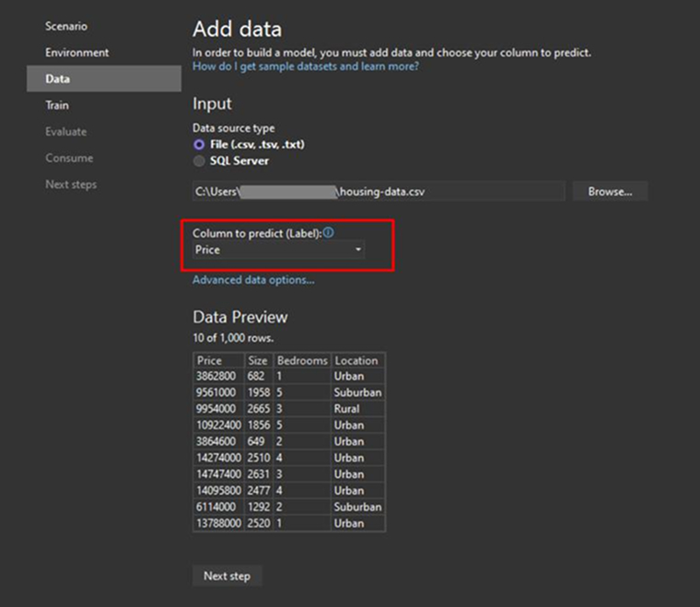Click the Size cell 2510
Screen dimensions: 700x607
click(x=259, y=458)
